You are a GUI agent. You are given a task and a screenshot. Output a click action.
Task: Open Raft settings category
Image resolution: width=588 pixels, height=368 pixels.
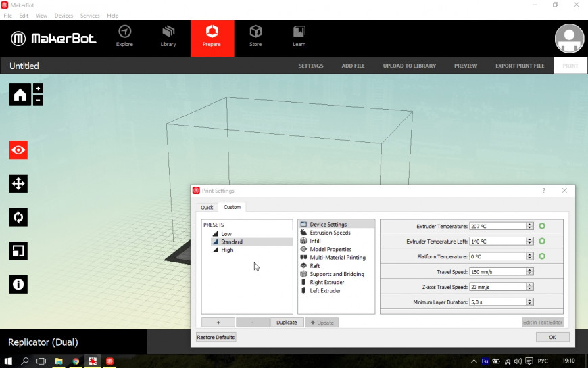315,265
